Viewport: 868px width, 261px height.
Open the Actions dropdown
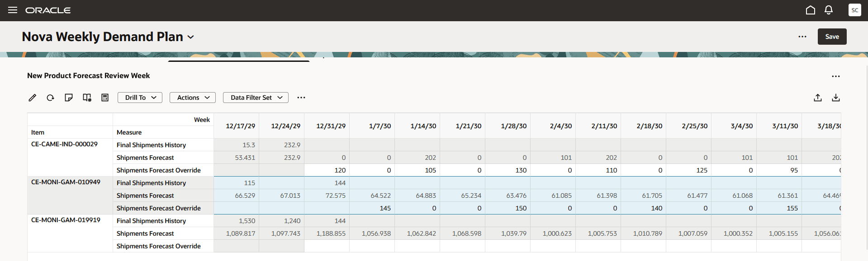pyautogui.click(x=193, y=98)
